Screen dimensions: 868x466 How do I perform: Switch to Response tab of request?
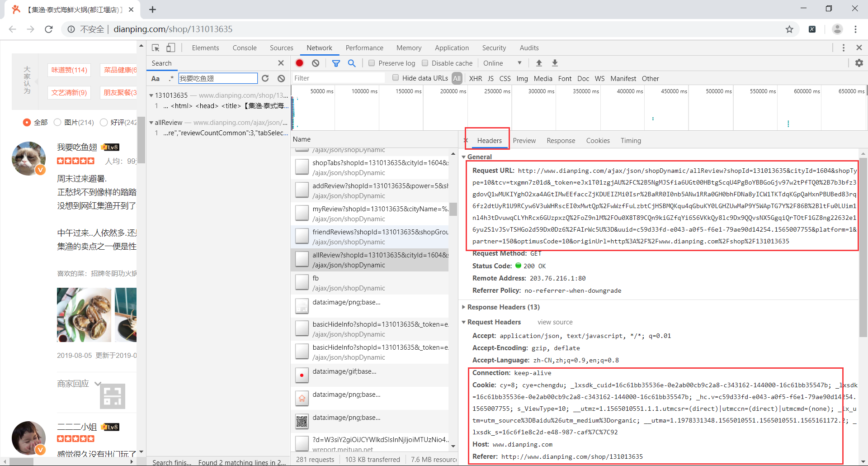561,141
